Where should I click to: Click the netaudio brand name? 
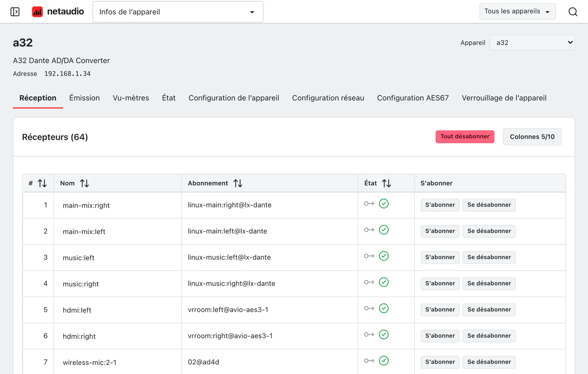point(66,11)
